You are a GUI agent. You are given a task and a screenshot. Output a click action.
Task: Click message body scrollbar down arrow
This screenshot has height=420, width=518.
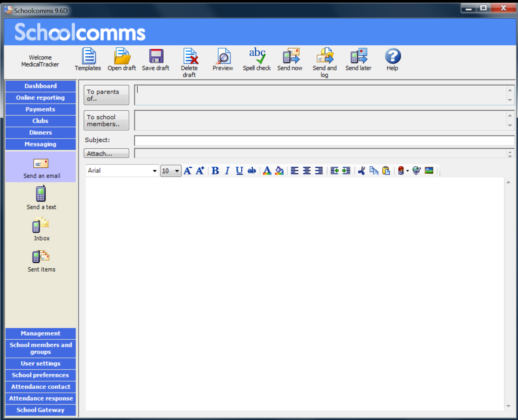pyautogui.click(x=508, y=406)
